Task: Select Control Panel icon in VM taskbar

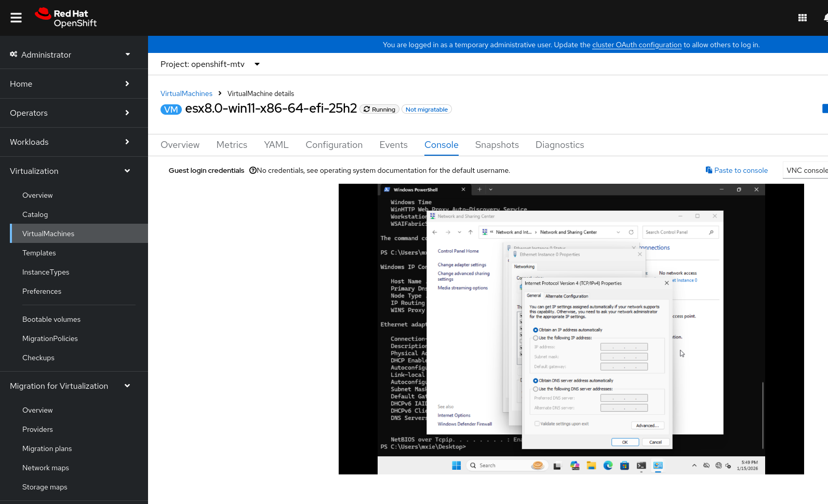Action: click(x=658, y=466)
